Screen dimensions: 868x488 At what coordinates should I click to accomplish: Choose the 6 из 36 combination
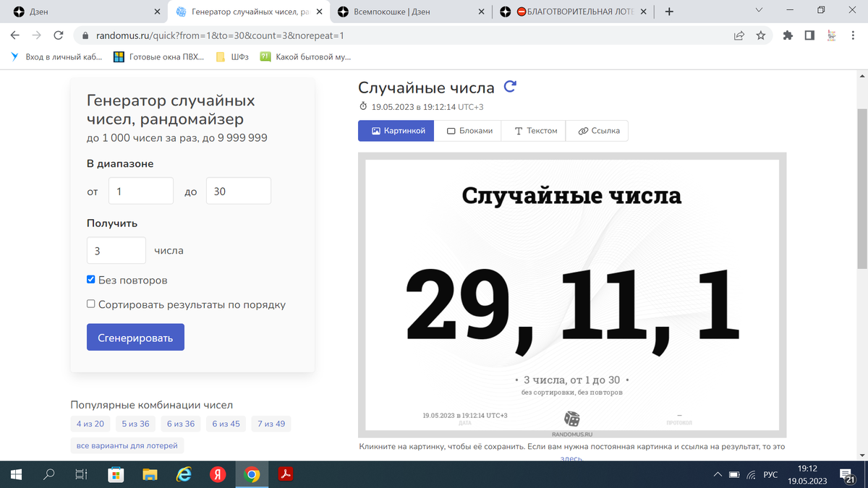coord(180,424)
